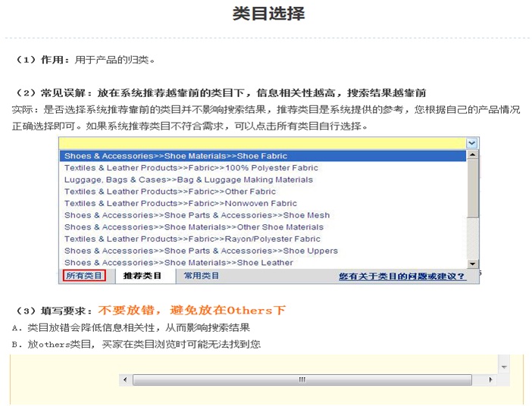Pick Bag & Luggage Making Materials category
532x406 pixels.
tap(263, 180)
